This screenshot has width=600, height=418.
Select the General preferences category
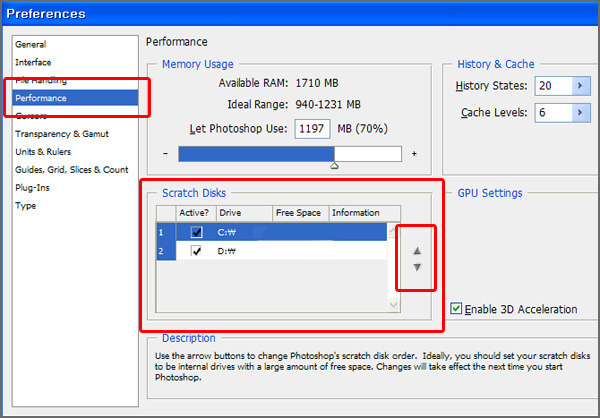pos(31,44)
